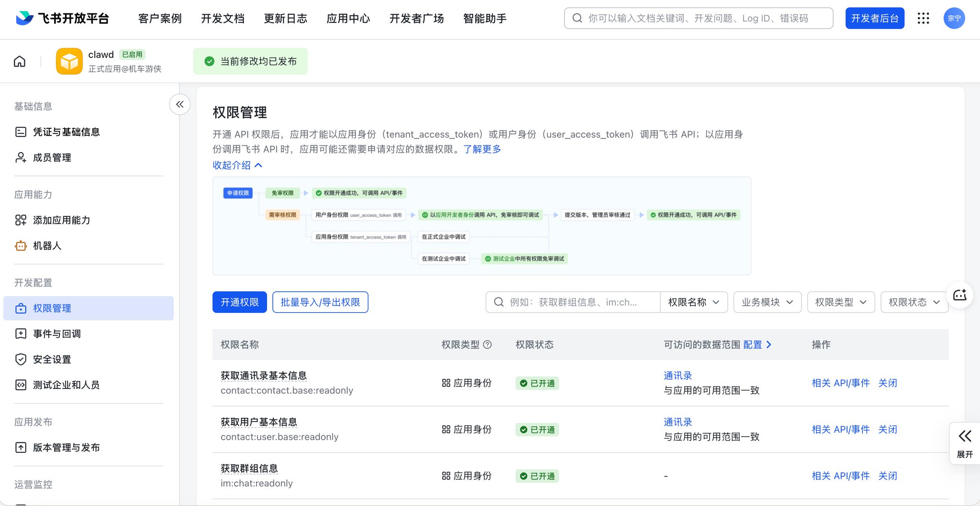The image size is (980, 506).
Task: Click the 开通权限 button
Action: coord(240,302)
